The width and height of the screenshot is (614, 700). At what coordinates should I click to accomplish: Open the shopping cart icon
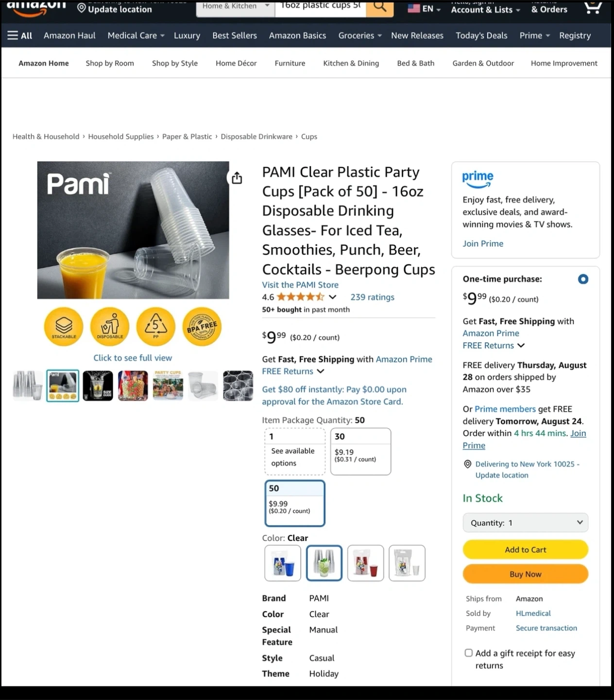tap(593, 7)
